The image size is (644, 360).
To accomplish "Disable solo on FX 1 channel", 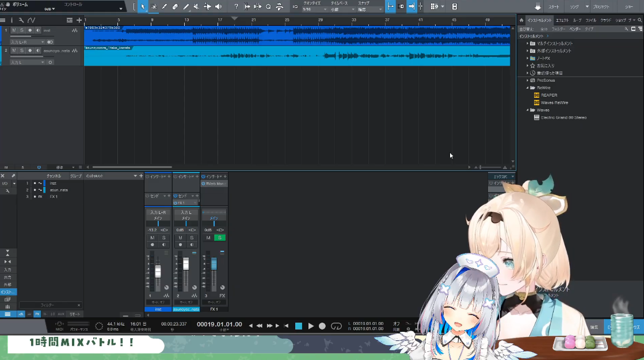I will pos(220,238).
